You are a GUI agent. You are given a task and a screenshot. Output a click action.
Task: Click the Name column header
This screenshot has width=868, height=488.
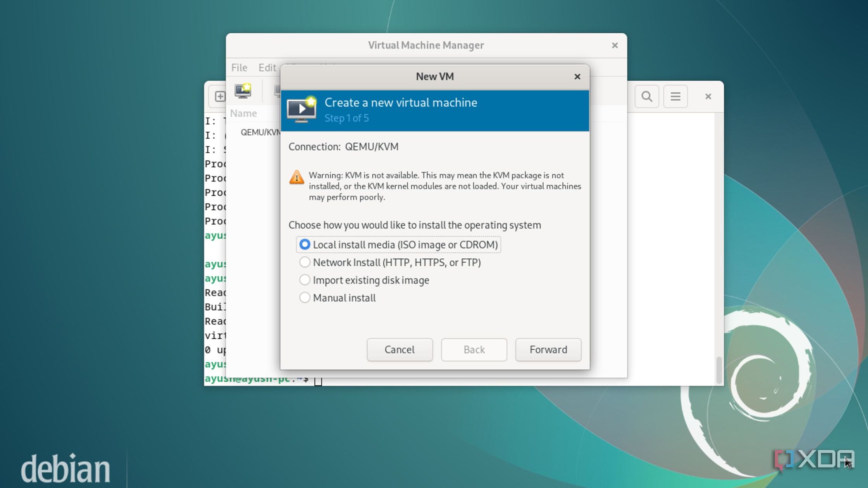pos(244,113)
